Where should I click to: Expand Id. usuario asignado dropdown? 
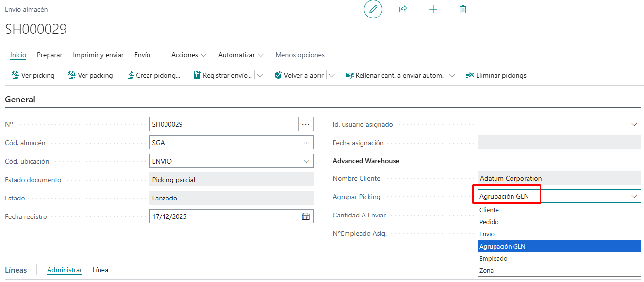point(634,124)
